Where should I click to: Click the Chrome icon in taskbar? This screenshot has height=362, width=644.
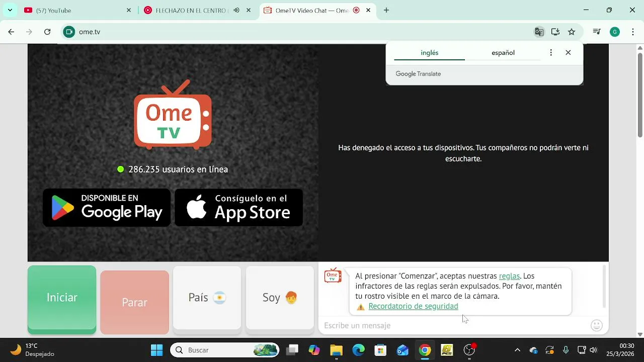click(x=425, y=350)
